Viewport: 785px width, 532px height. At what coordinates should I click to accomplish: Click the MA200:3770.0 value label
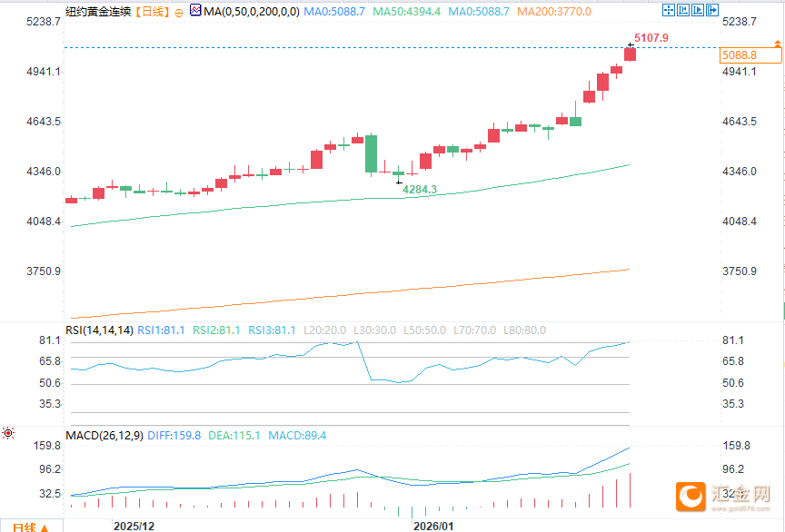pyautogui.click(x=554, y=12)
